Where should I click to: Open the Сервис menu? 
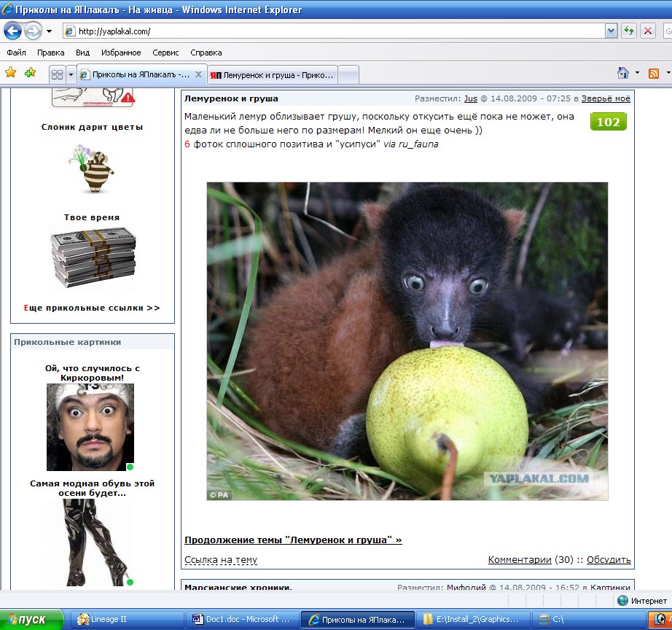[x=165, y=52]
